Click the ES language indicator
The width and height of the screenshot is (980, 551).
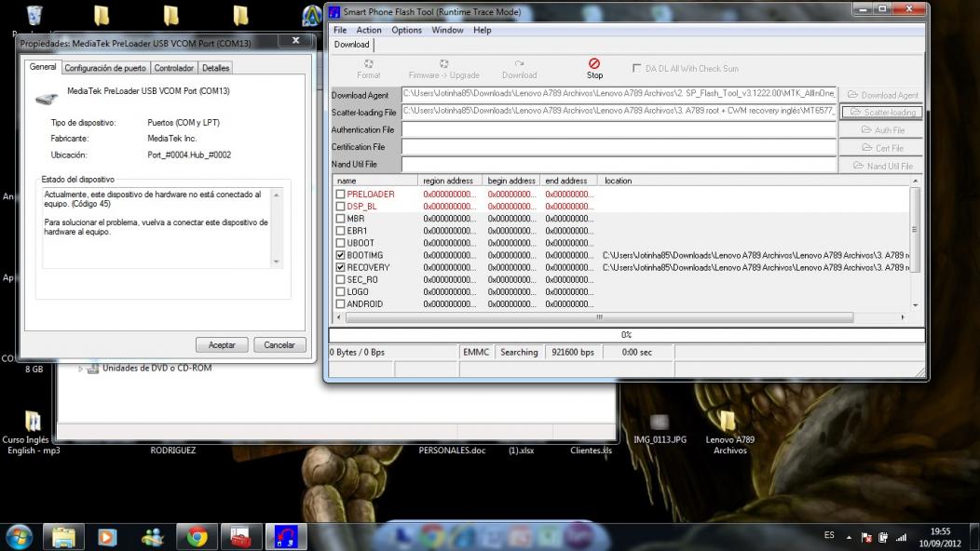tap(829, 535)
